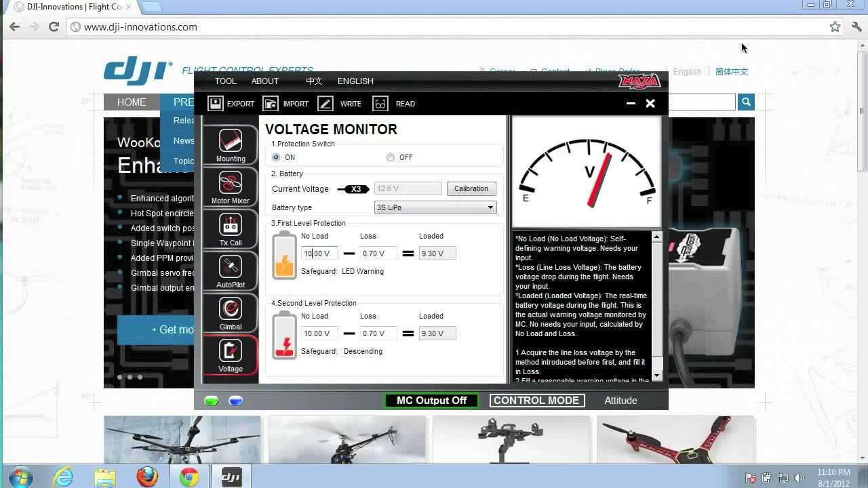868x488 pixels.
Task: Click the Get more button on the banner
Action: coord(156,329)
